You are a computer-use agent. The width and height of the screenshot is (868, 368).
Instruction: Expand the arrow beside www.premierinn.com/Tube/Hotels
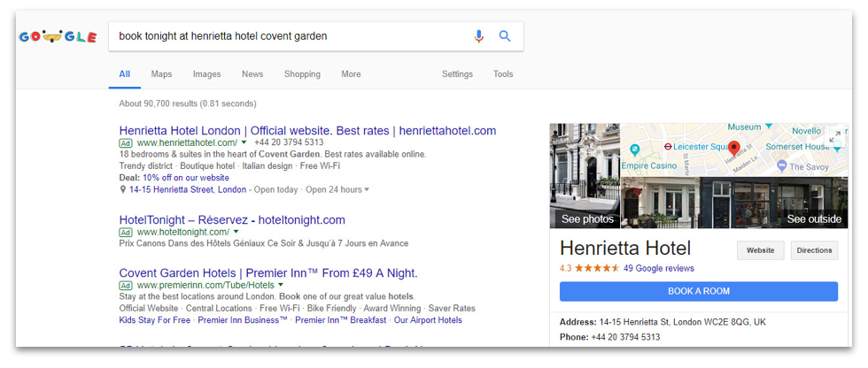click(281, 285)
